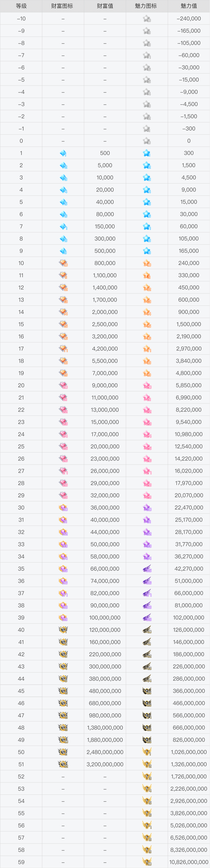The height and width of the screenshot is (868, 210).
Task: Click the 等级 column header
Action: click(21, 6)
